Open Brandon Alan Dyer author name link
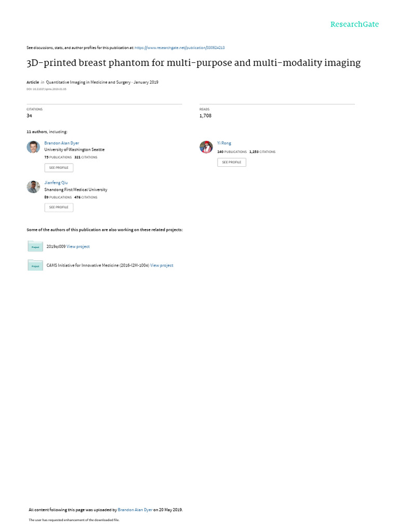This screenshot has height=532, width=399. pyautogui.click(x=61, y=143)
